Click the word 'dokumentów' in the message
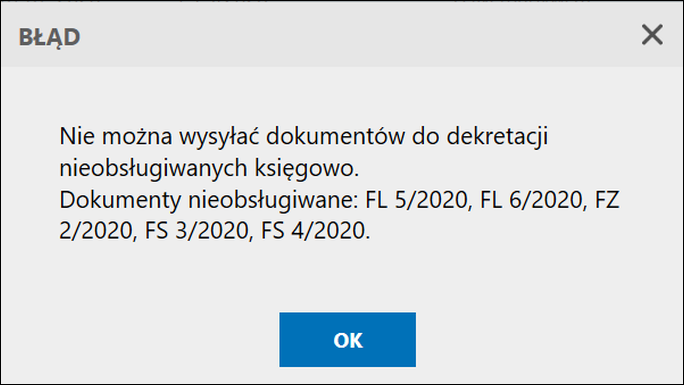684x385 pixels. (335, 136)
